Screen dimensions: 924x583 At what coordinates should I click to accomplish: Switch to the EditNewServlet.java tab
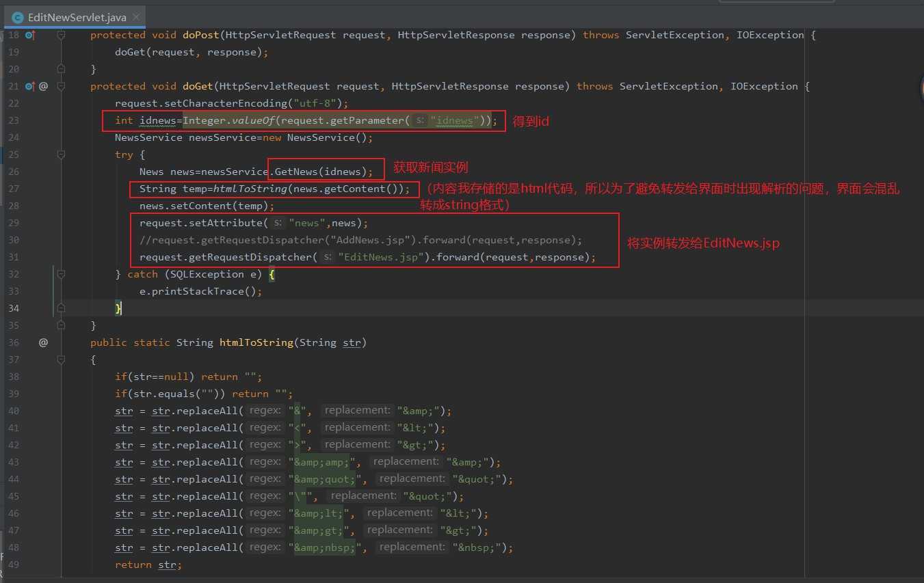tap(77, 17)
